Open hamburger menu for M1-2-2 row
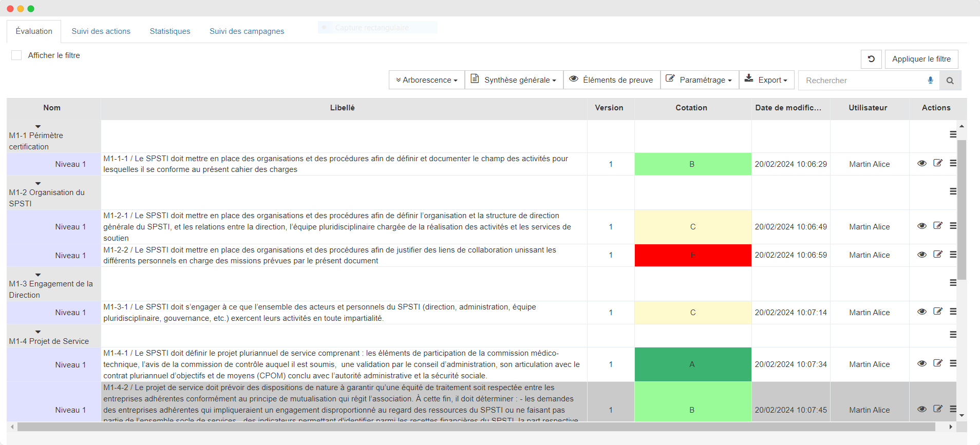Image resolution: width=980 pixels, height=445 pixels. pos(953,255)
